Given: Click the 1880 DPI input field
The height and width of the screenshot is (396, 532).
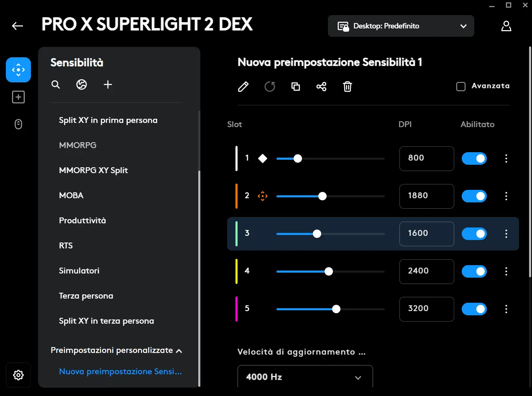Looking at the screenshot, I should point(427,196).
